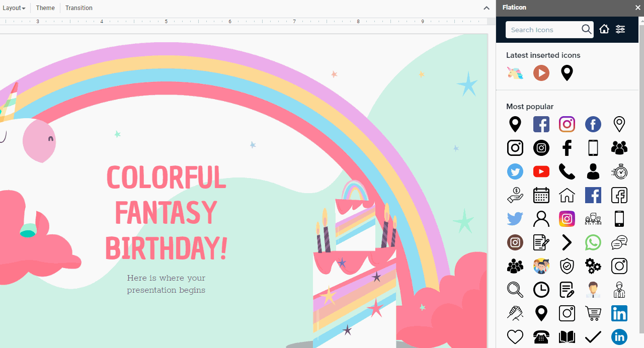The height and width of the screenshot is (348, 644).
Task: Insert the outlined user profile icon
Action: pyautogui.click(x=541, y=219)
